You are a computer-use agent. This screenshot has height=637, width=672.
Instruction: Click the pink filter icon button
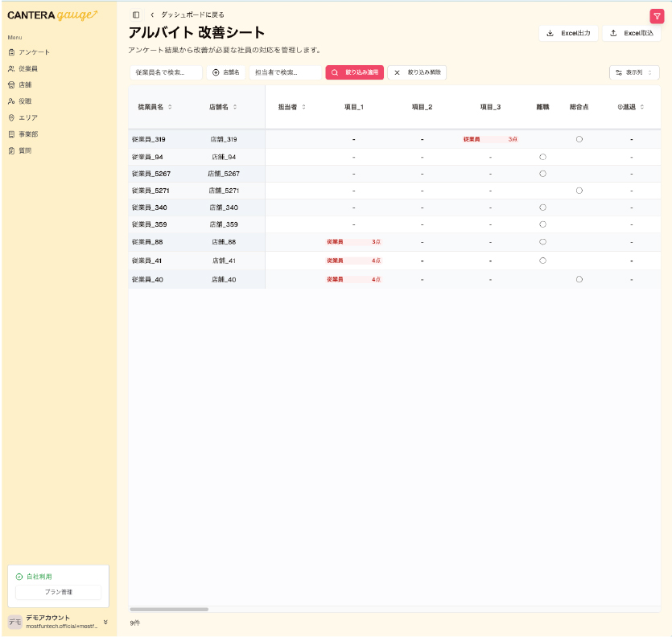coord(657,15)
